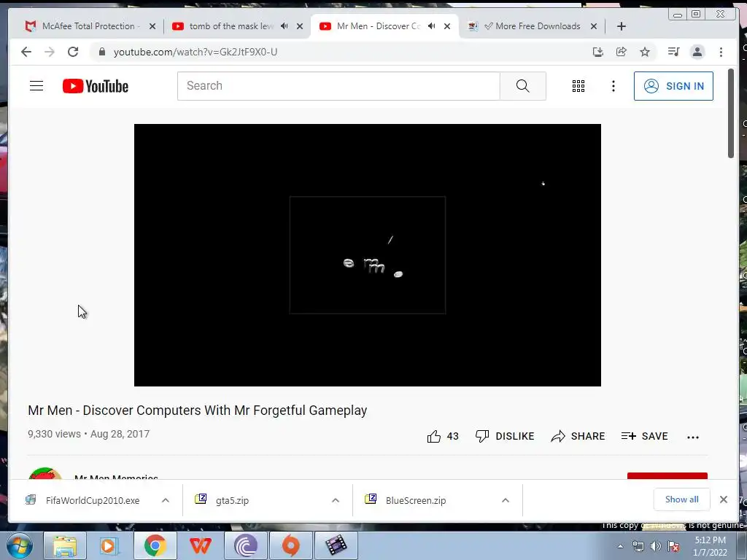Open the Chrome profile avatar

697,52
